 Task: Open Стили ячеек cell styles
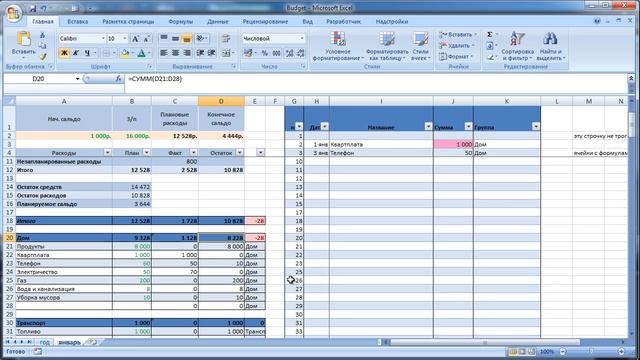(420, 46)
